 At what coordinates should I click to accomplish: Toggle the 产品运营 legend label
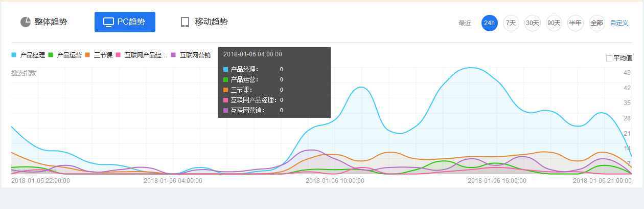(70, 55)
